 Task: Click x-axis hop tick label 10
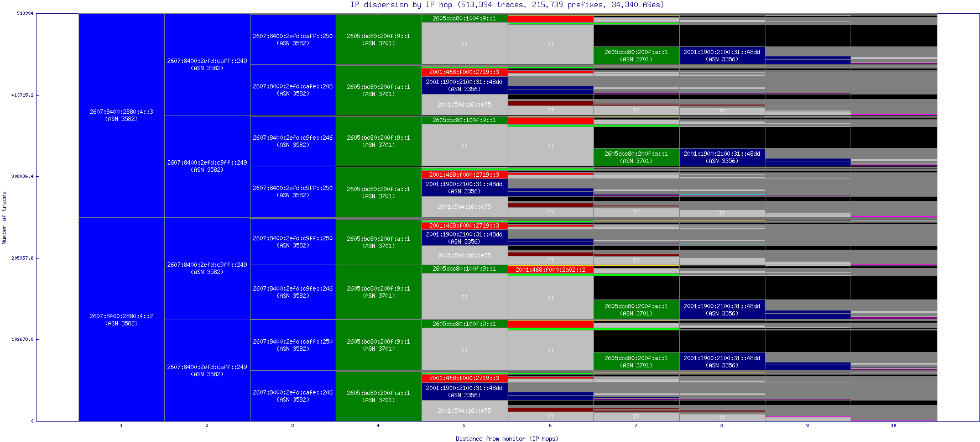(894, 425)
